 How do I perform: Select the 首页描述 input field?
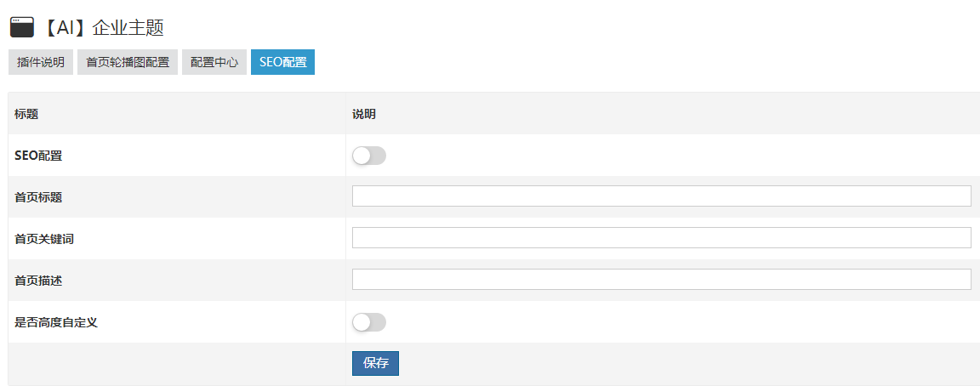click(x=661, y=280)
